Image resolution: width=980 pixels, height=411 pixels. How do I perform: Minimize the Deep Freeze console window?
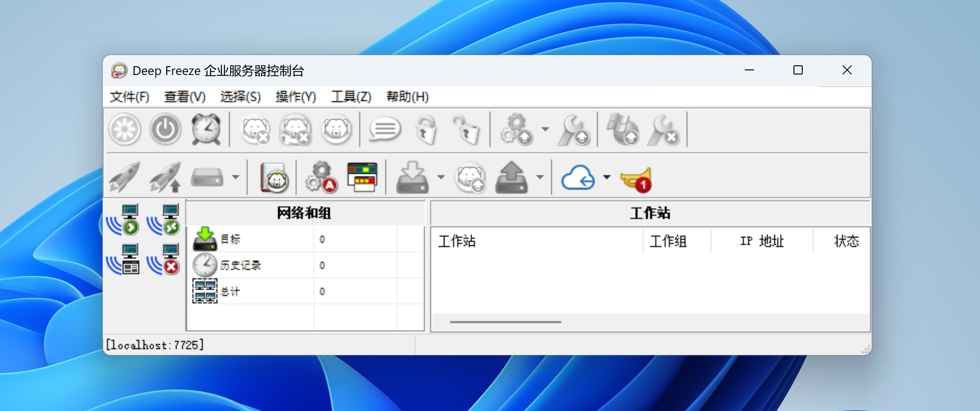749,70
